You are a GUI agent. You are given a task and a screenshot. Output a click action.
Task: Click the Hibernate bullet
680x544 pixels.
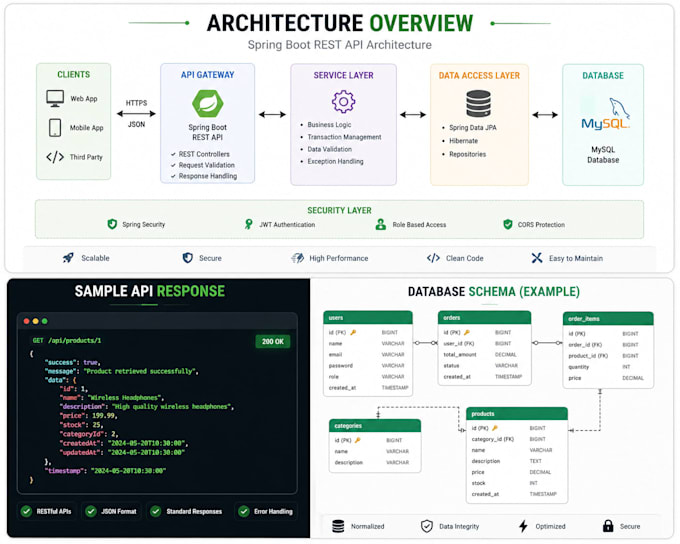pyautogui.click(x=459, y=141)
